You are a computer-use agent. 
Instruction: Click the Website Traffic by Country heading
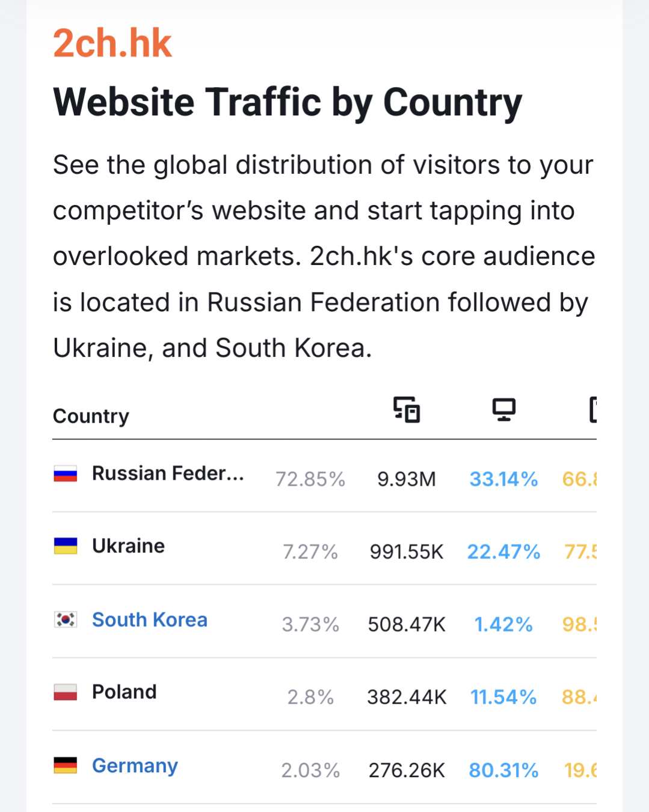288,102
